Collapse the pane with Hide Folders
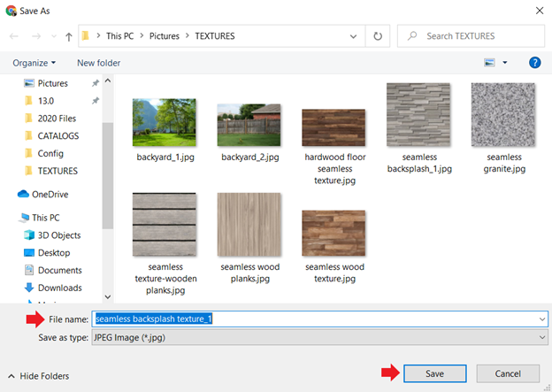This screenshot has width=552, height=392. (x=38, y=376)
